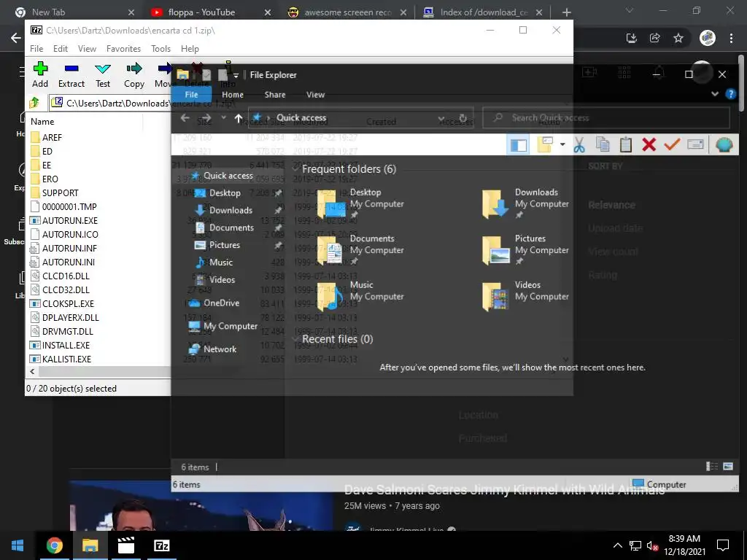Click Chrome's back navigation arrow
Viewport: 747px width, 560px height.
pos(16,38)
